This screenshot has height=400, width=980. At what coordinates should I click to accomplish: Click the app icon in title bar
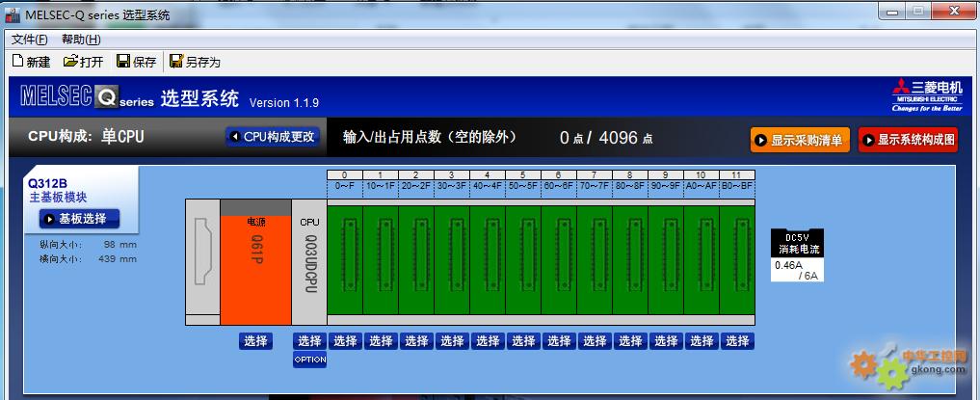click(12, 15)
